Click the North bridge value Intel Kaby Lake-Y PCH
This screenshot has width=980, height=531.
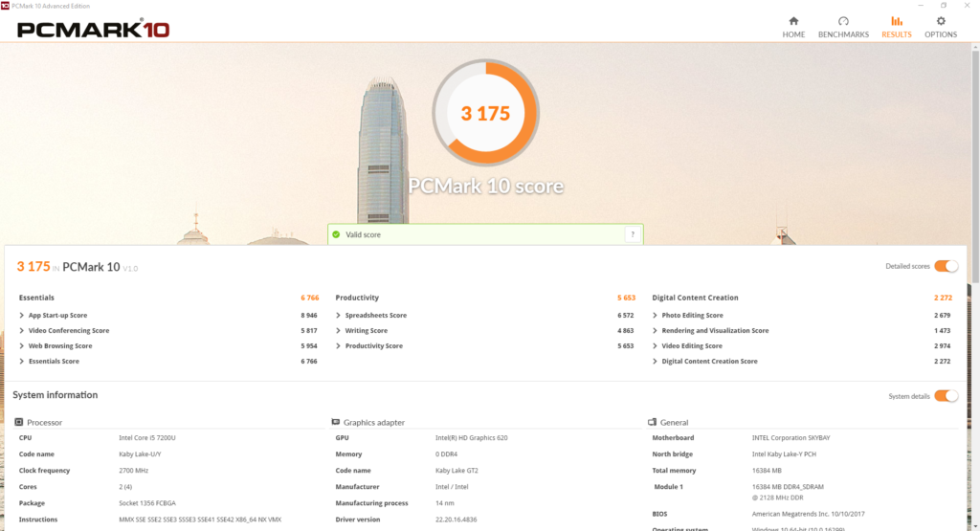(784, 454)
